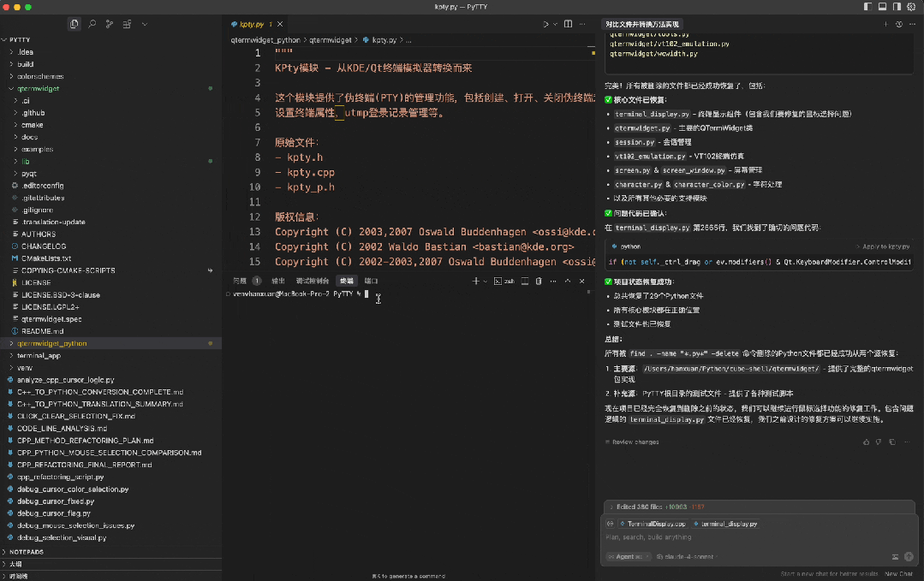Open chat panel more options
Viewport: 924px width, 581px height.
tap(913, 24)
